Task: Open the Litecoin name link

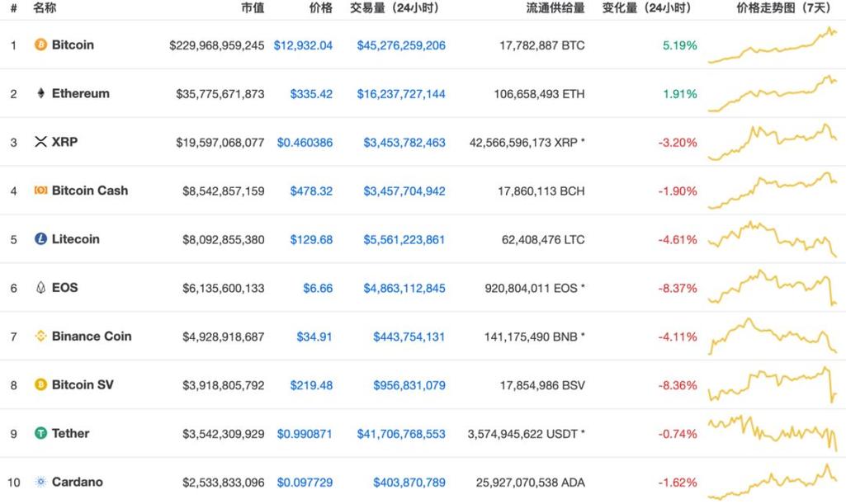Action: [76, 238]
